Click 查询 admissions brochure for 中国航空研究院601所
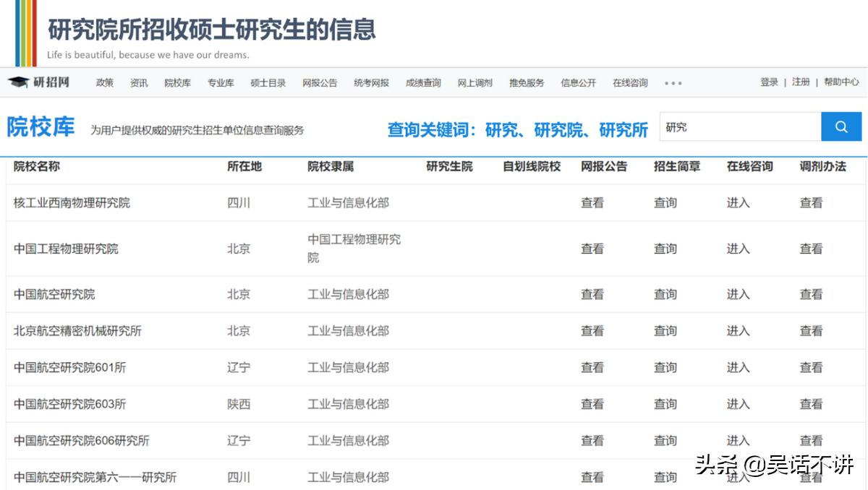Image resolution: width=868 pixels, height=490 pixels. point(664,367)
